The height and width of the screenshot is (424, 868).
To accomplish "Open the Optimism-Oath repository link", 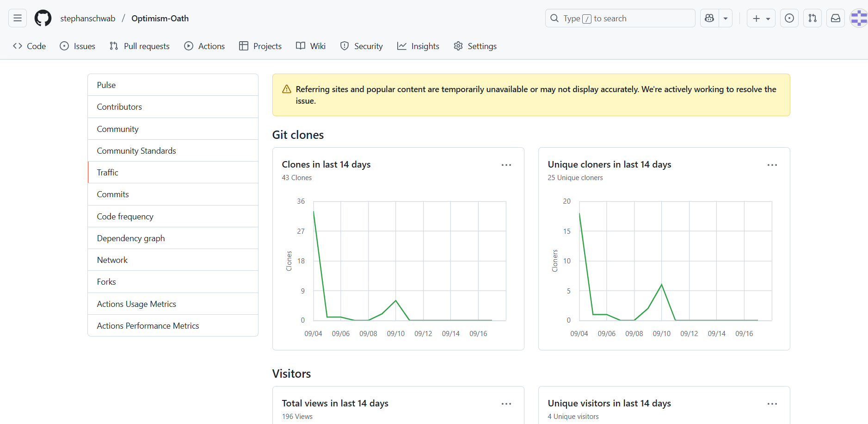I will [160, 19].
